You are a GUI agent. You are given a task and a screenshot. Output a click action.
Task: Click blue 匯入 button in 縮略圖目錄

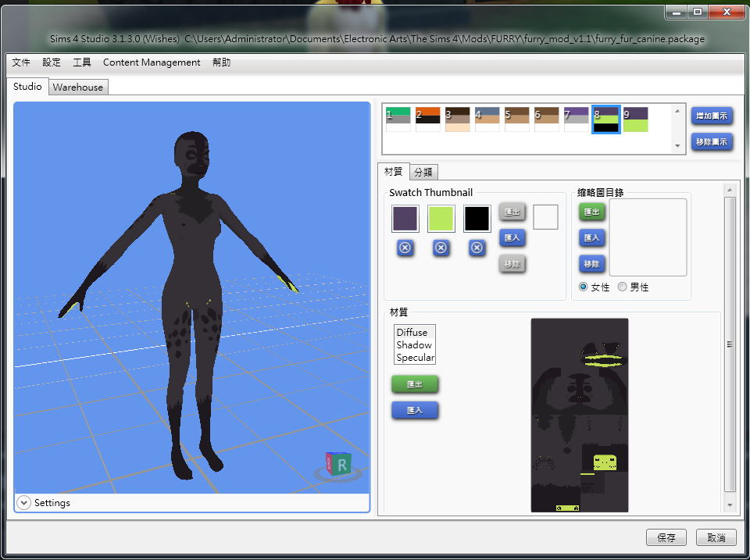pos(591,237)
